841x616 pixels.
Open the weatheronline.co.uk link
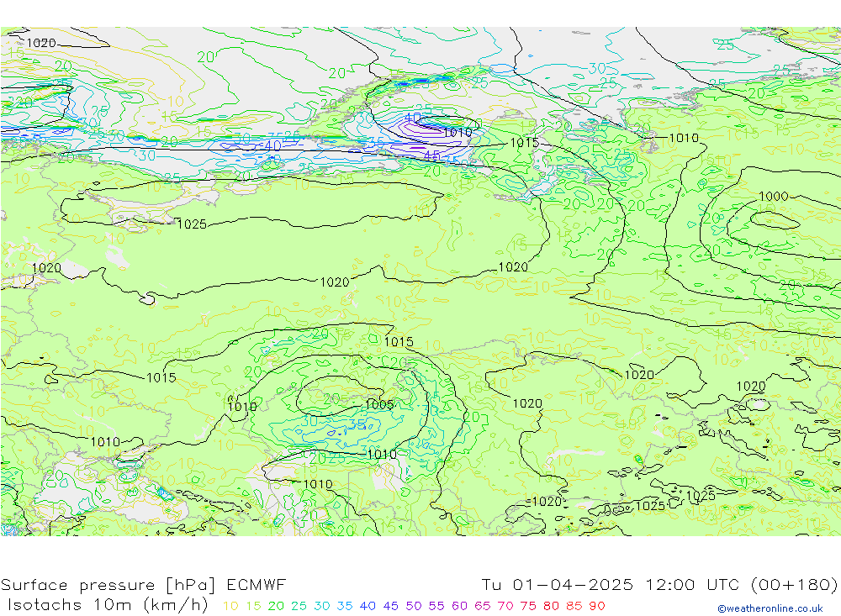tap(770, 608)
